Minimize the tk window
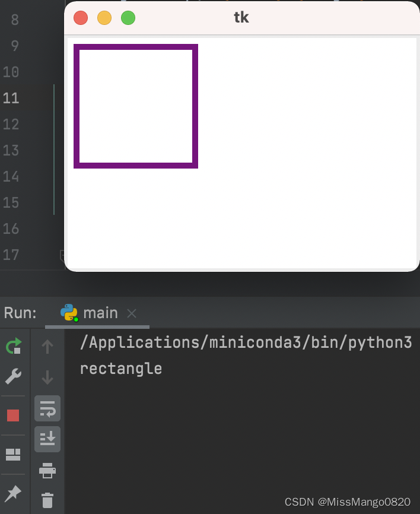The image size is (420, 514). click(104, 18)
